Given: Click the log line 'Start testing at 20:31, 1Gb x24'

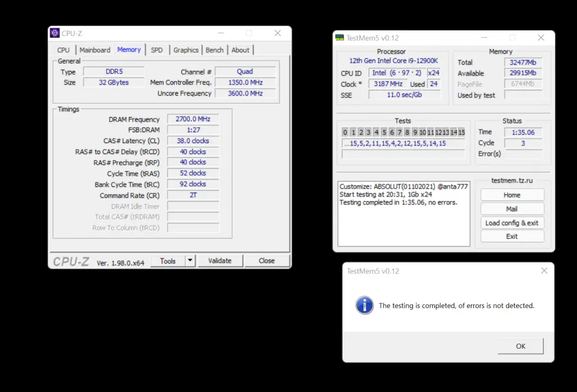Looking at the screenshot, I should [385, 194].
